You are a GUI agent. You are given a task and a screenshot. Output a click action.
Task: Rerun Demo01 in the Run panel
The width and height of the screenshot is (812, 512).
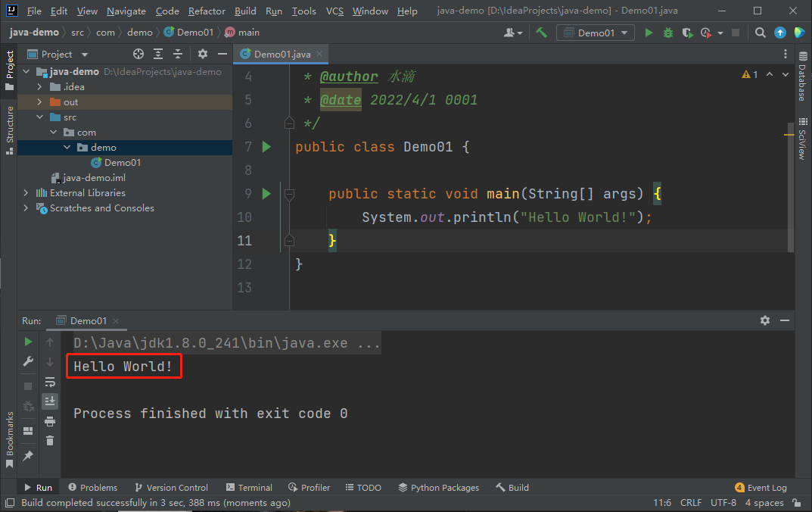tap(28, 342)
